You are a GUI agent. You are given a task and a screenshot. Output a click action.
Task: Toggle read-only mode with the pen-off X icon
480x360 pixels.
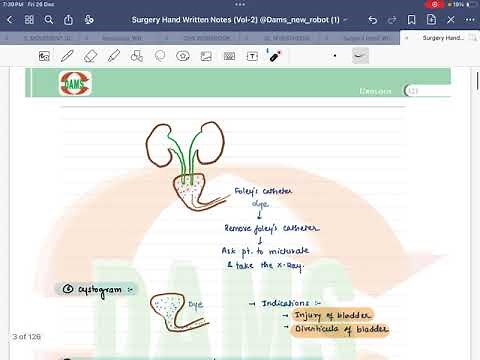pos(451,20)
